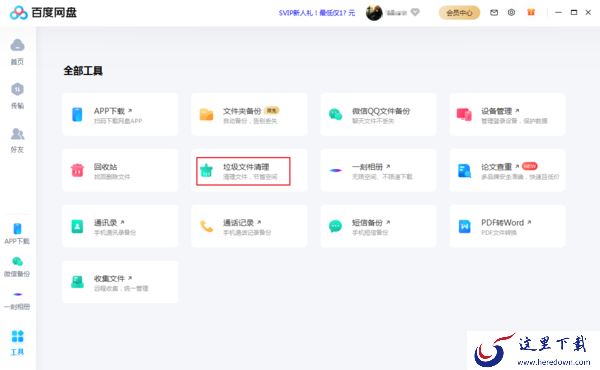Open the 微信QQ文件备份 tool card

coord(378,114)
